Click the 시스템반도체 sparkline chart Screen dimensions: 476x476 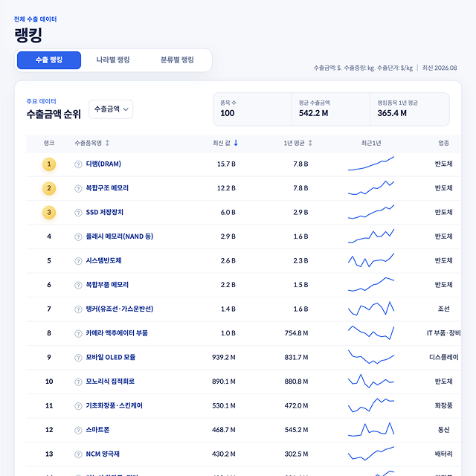(x=371, y=260)
